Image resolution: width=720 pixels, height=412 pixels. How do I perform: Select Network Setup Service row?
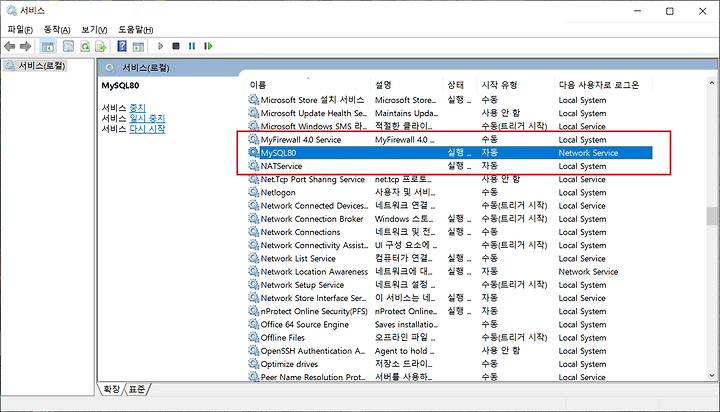tap(450, 285)
